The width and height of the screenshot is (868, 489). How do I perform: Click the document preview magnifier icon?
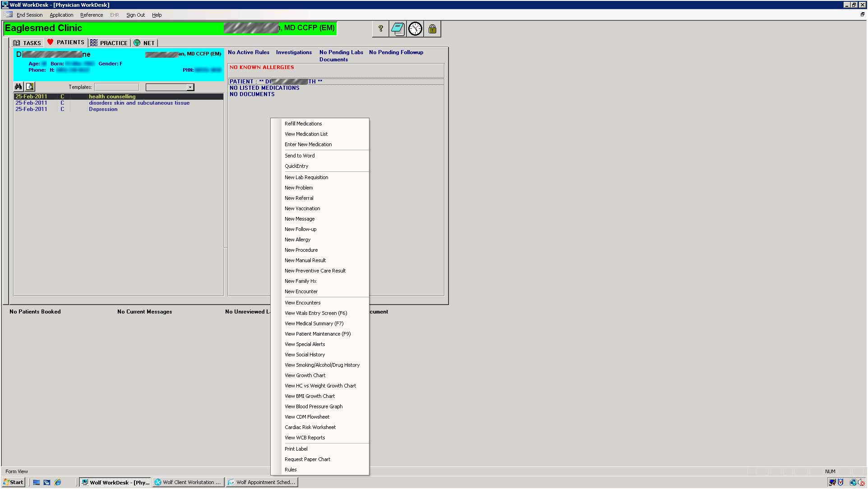click(30, 87)
